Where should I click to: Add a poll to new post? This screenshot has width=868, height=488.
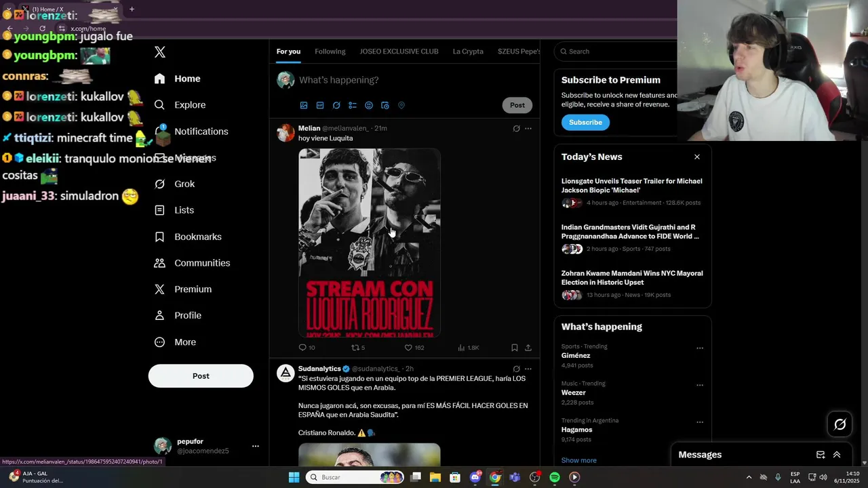pyautogui.click(x=353, y=106)
